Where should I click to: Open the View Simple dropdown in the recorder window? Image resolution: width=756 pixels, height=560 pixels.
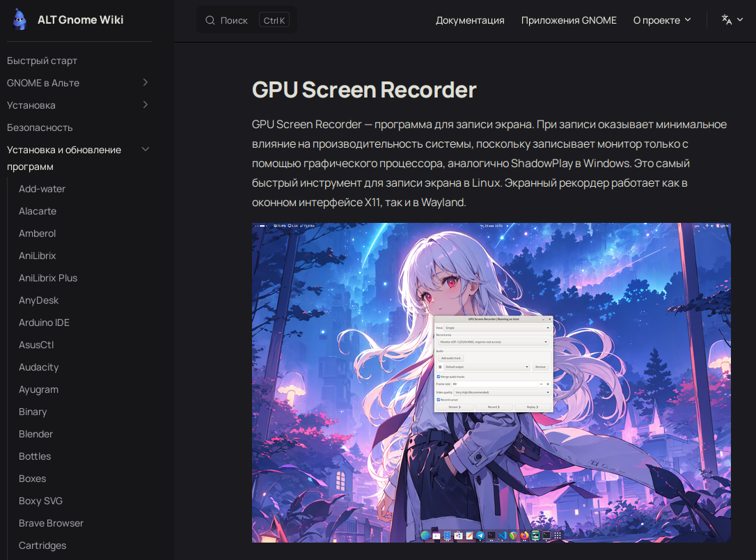497,327
